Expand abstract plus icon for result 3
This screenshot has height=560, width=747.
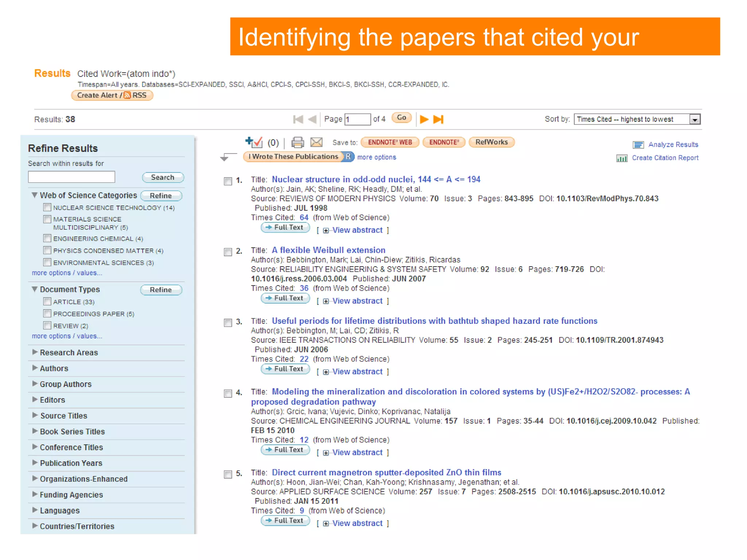pyautogui.click(x=326, y=372)
